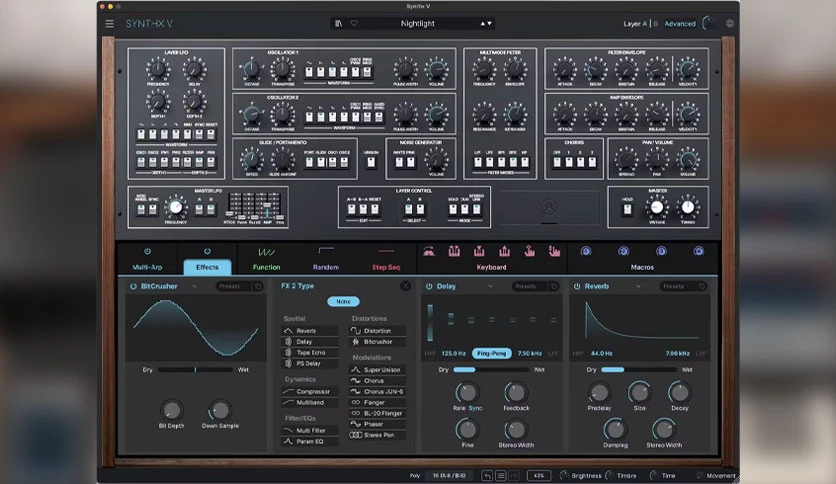Open the settings gear in top bar
836x484 pixels.
coord(729,23)
